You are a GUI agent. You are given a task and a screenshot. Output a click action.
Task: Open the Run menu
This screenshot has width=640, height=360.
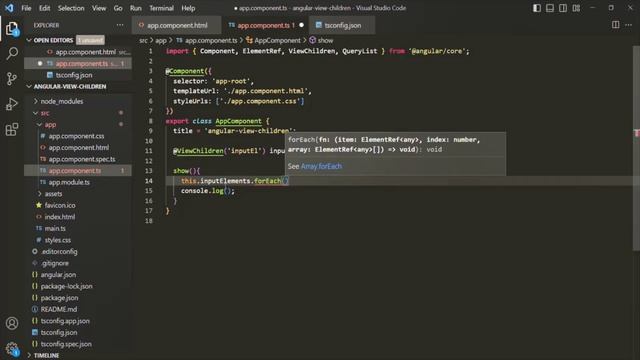(x=136, y=8)
